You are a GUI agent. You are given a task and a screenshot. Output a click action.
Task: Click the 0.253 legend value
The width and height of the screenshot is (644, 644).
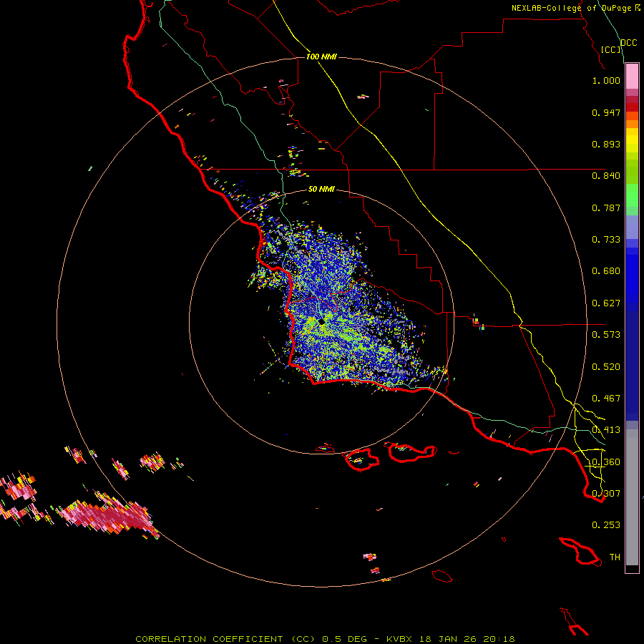point(606,525)
